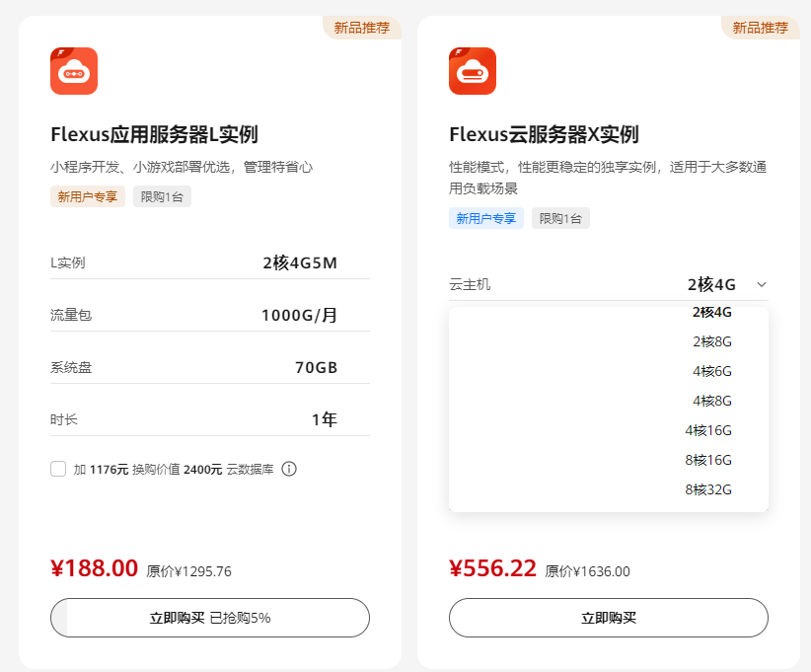Click the 云主机 row label
The height and width of the screenshot is (672, 811).
pos(470,284)
